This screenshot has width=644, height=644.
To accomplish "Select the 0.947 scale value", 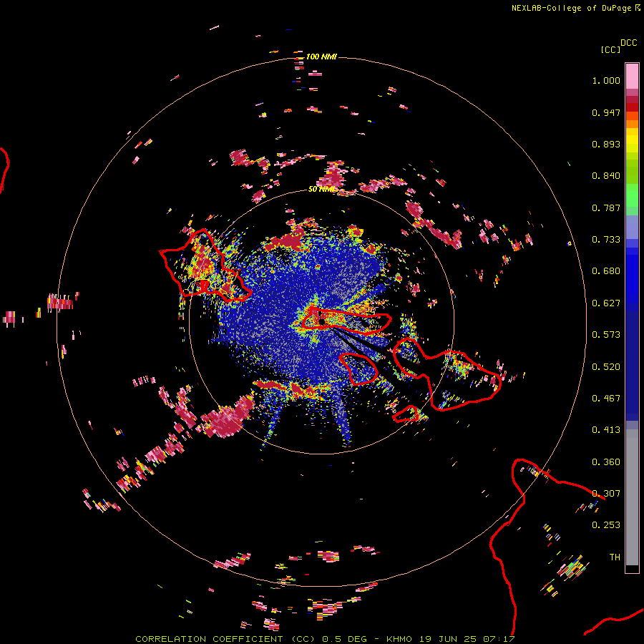I will click(606, 112).
